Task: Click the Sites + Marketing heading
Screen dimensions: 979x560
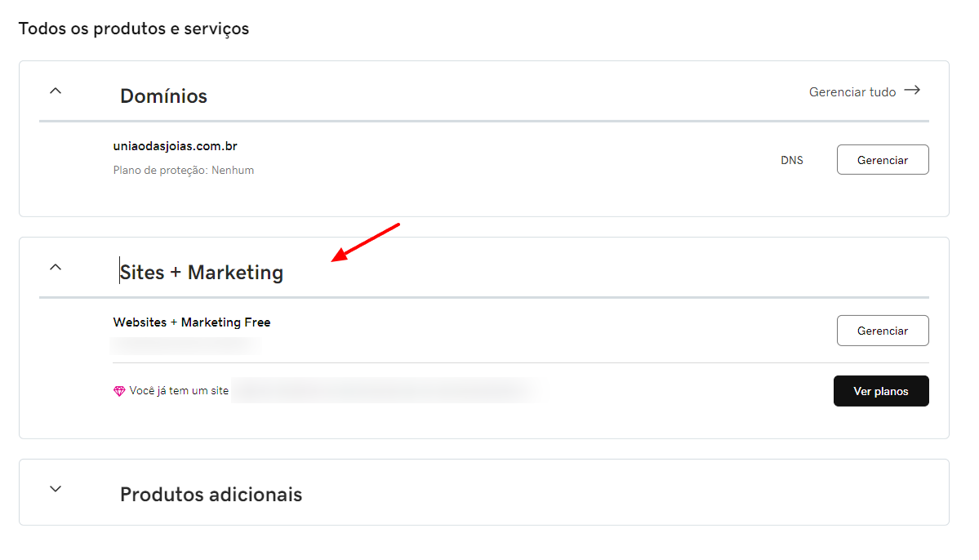Action: coord(202,273)
